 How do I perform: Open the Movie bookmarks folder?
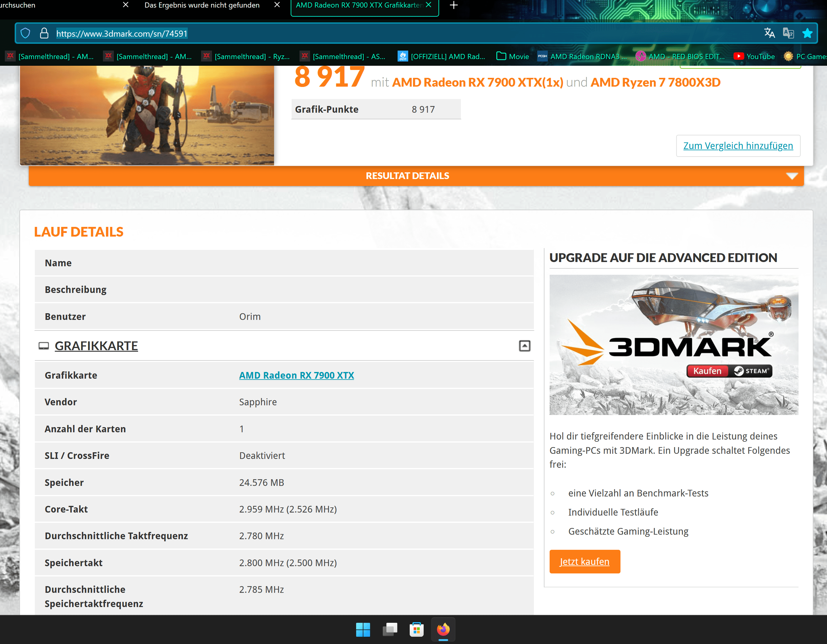coord(513,56)
